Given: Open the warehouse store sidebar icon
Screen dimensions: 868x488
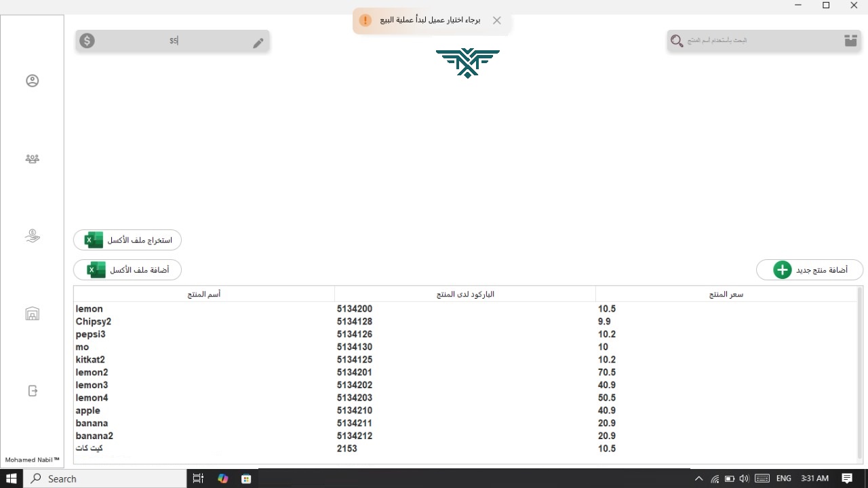Looking at the screenshot, I should click(x=32, y=314).
